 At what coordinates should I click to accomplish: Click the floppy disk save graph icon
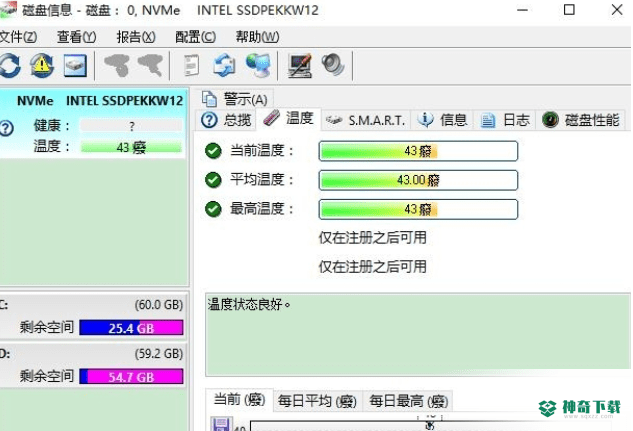point(221,424)
